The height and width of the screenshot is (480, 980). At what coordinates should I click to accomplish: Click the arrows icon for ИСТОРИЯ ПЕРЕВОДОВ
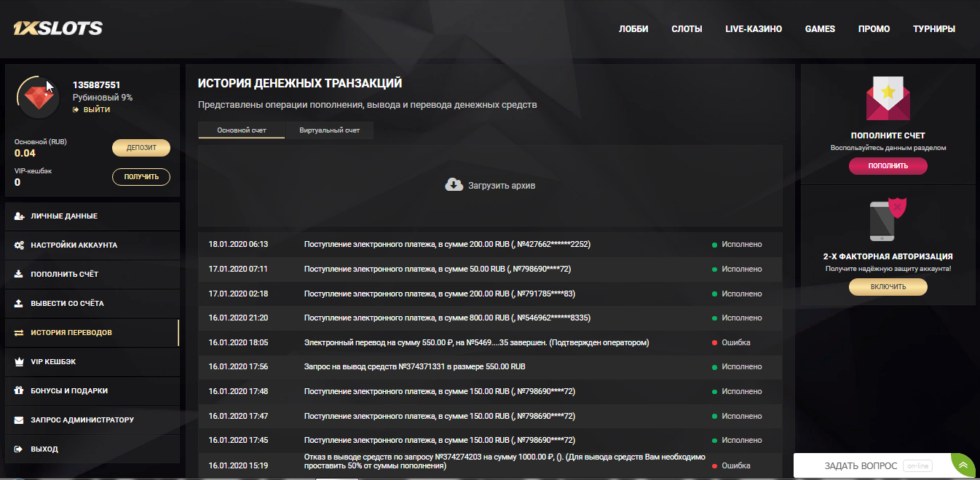19,333
